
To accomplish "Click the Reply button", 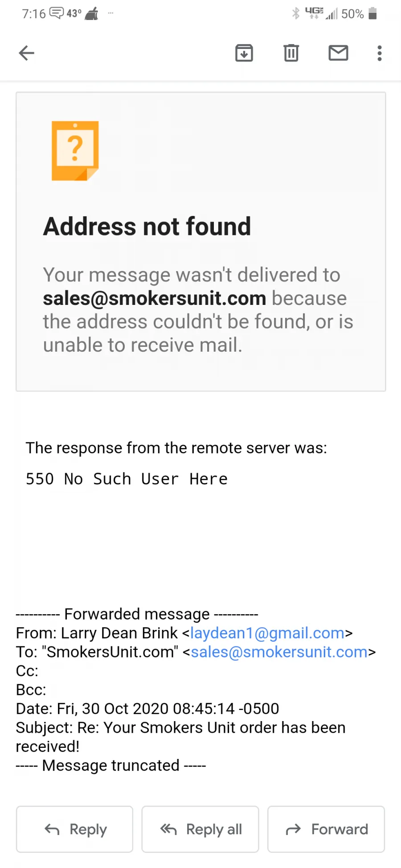I will (75, 829).
